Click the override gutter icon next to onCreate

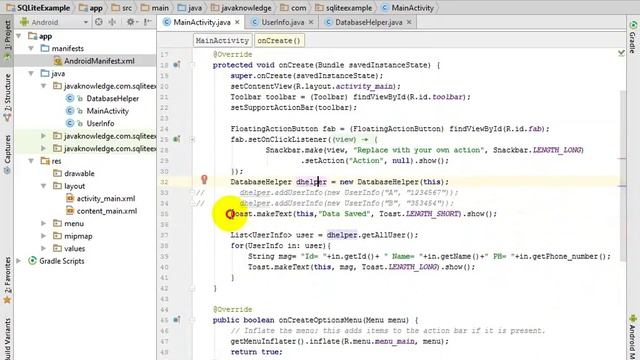176,65
